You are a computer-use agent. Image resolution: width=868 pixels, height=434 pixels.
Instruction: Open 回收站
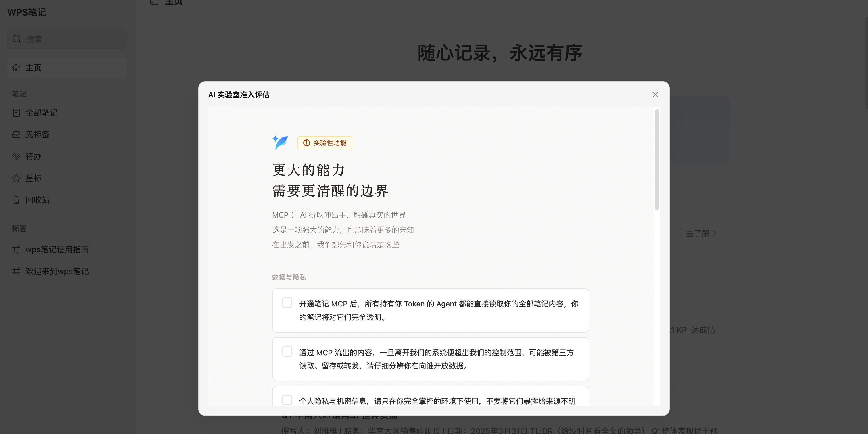(67, 200)
